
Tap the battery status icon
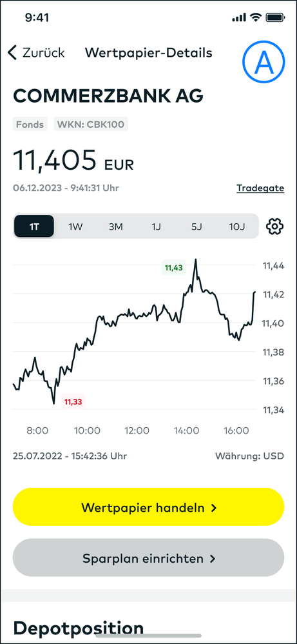[276, 17]
